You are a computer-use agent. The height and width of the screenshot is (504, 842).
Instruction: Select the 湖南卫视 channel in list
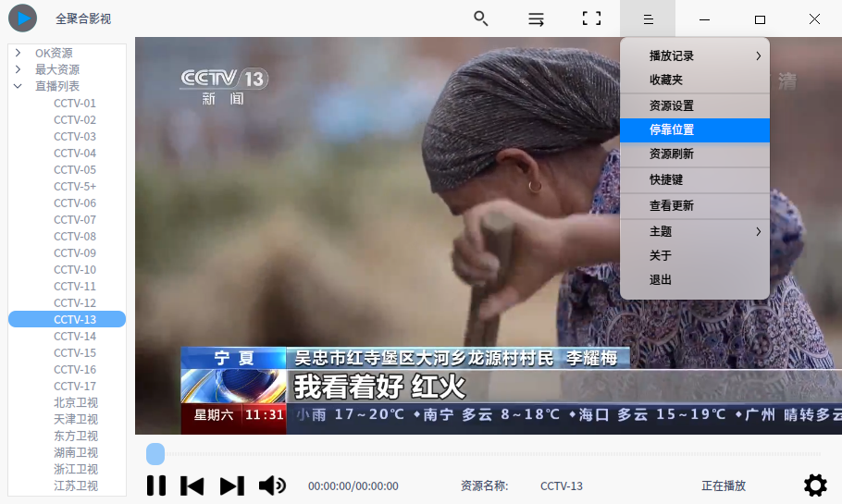pyautogui.click(x=76, y=452)
